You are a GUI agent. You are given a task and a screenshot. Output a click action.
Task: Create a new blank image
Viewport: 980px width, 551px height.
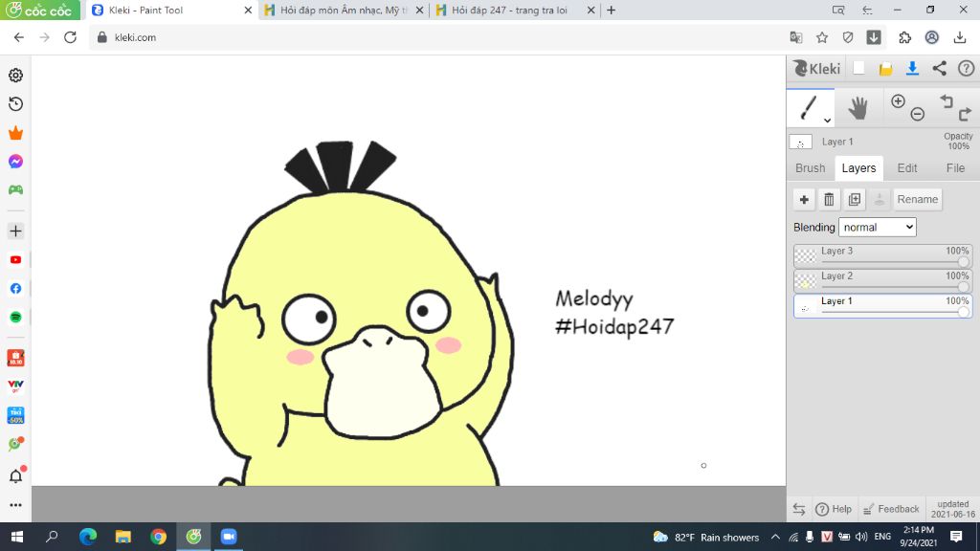(x=858, y=68)
